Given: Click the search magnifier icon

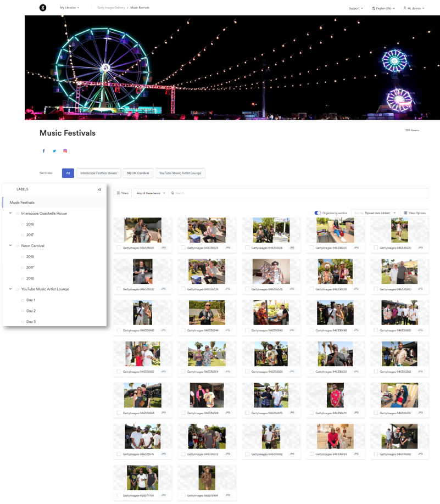Looking at the screenshot, I should point(172,193).
